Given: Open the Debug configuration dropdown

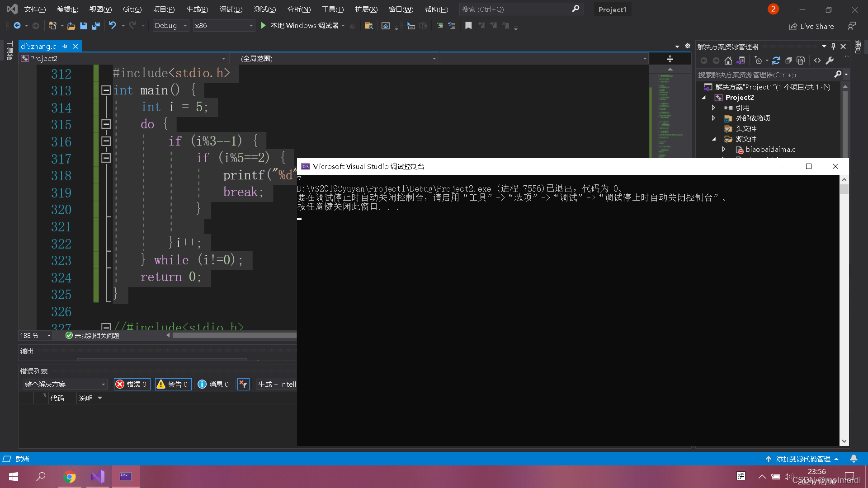Looking at the screenshot, I should pyautogui.click(x=170, y=26).
